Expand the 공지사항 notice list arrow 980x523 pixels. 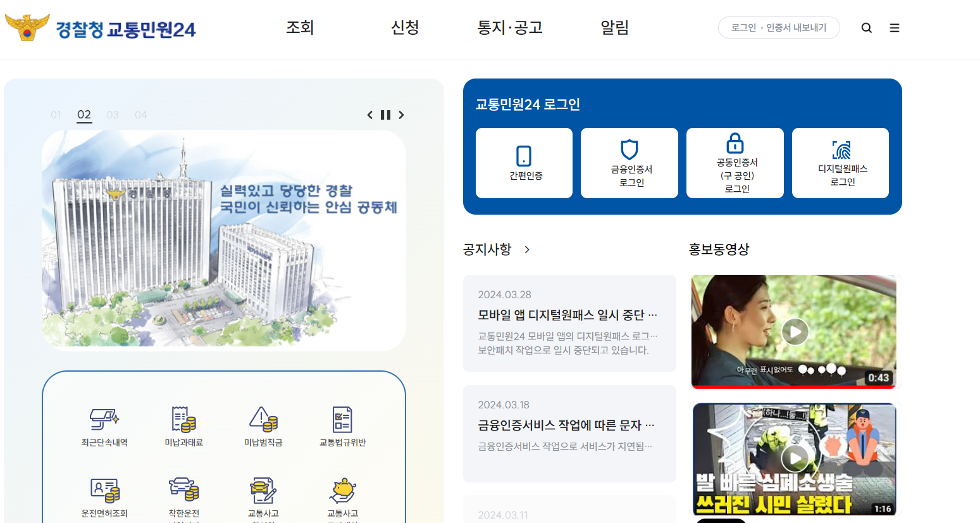point(526,249)
